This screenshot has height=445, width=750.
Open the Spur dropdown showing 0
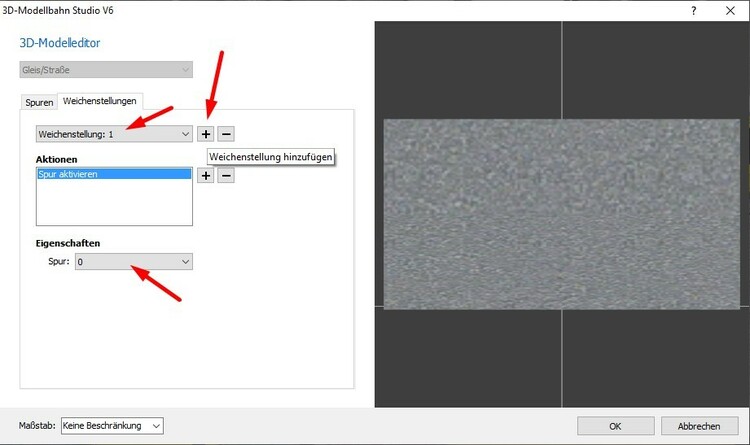click(x=134, y=262)
